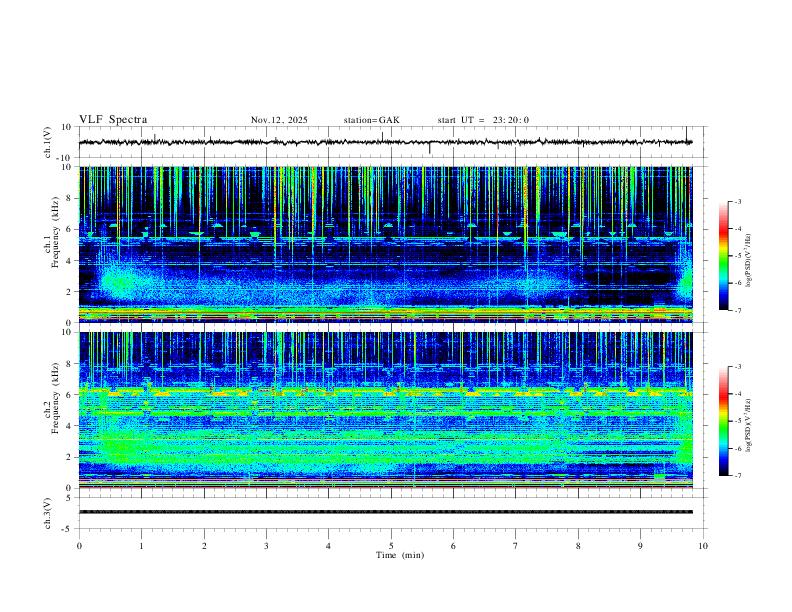
Task: Click the 'ch.3(V)' axis label
Action: pyautogui.click(x=48, y=513)
